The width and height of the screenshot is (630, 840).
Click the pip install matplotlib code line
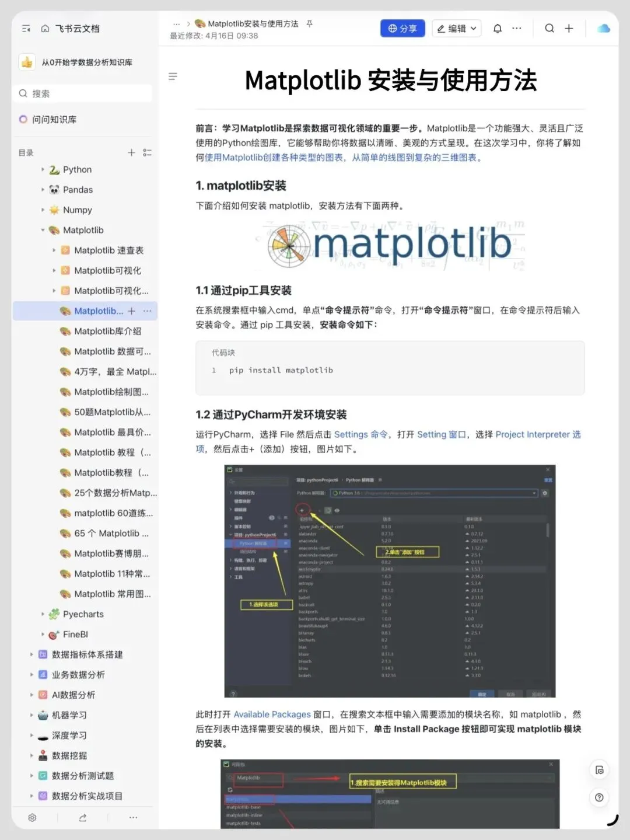[281, 370]
